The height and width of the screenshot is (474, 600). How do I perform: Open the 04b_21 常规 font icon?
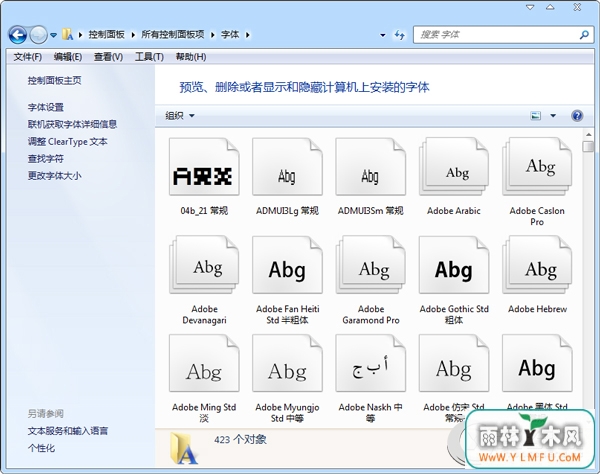(x=204, y=167)
